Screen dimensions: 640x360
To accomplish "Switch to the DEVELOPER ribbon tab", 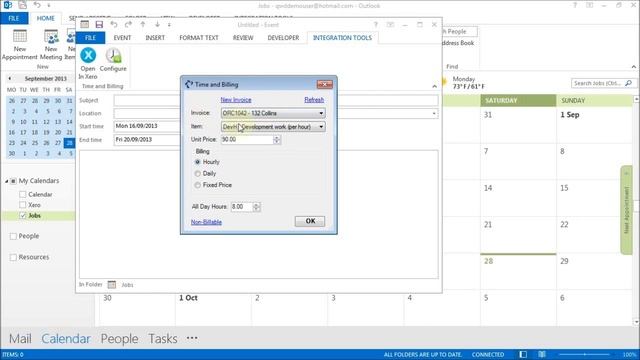I will 283,38.
